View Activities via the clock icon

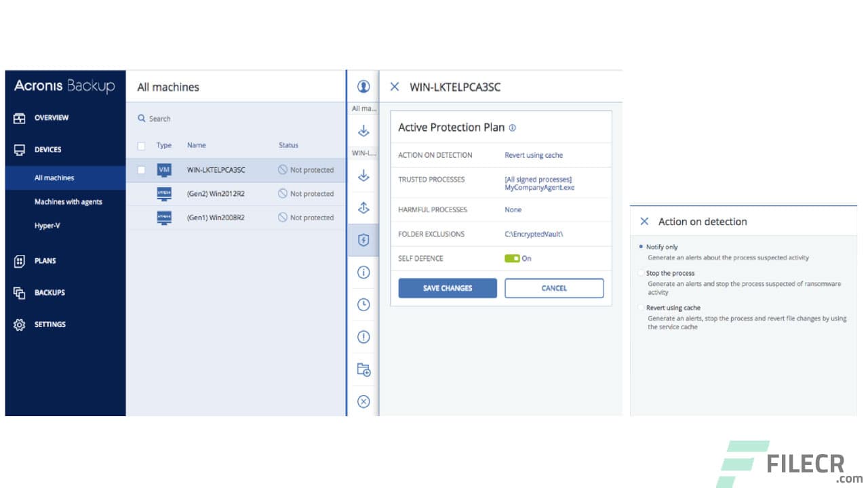coord(363,305)
